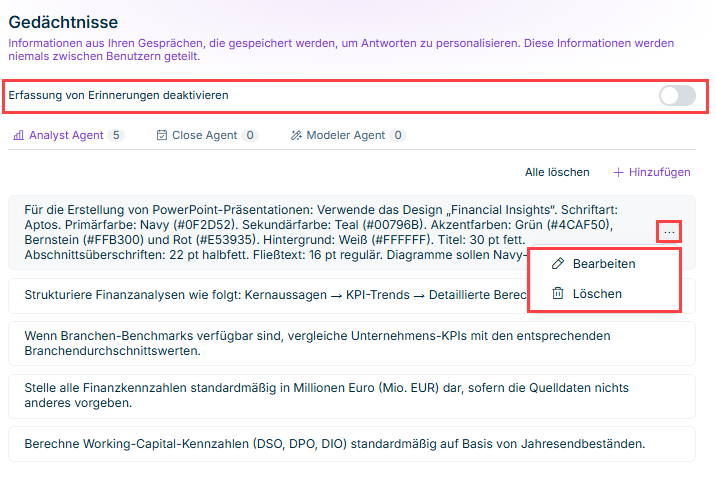716x479 pixels.
Task: Click the pencil icon next to Bearbeiten
Action: pos(558,263)
